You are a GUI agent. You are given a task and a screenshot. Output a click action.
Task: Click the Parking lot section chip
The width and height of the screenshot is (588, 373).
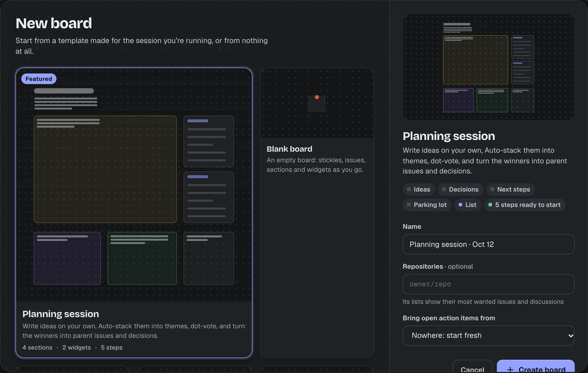[427, 205]
